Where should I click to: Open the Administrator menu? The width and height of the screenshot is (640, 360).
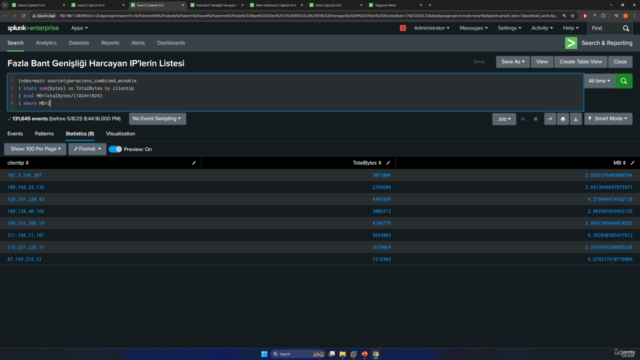tap(431, 28)
